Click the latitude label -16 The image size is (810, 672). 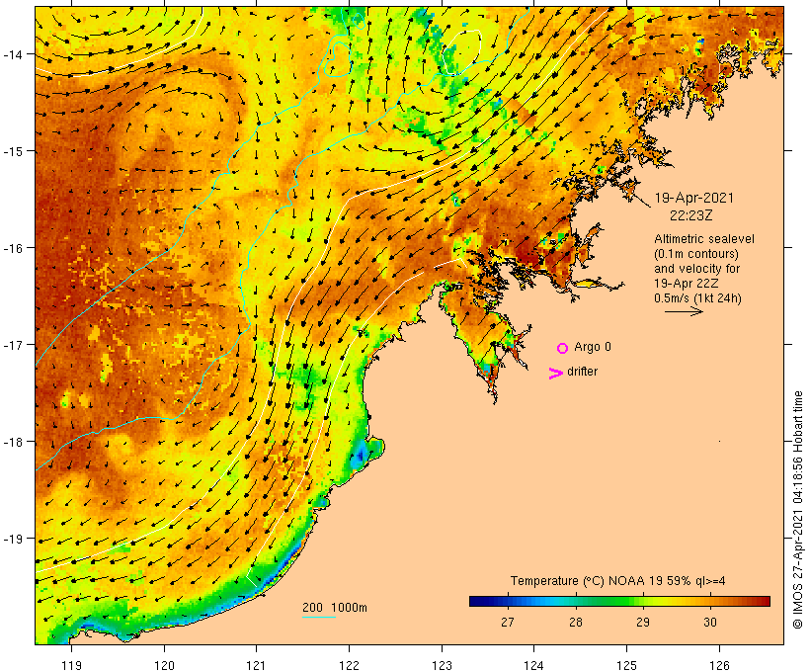[13, 248]
